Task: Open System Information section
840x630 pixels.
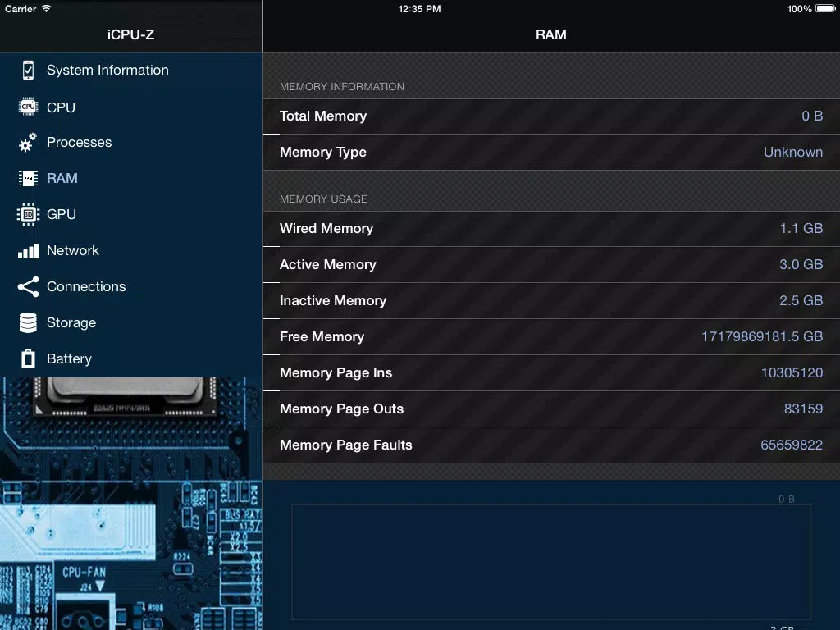Action: click(x=107, y=71)
